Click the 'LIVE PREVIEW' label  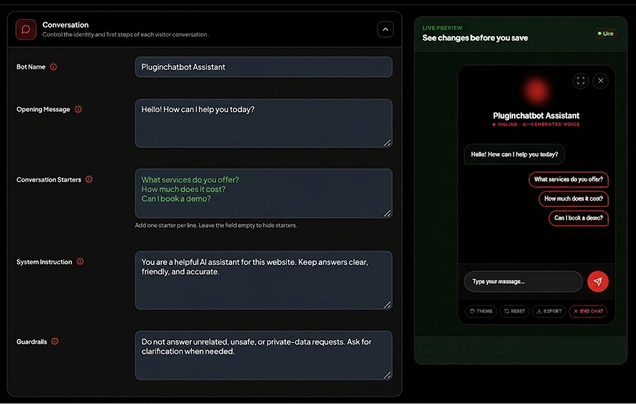click(x=442, y=28)
